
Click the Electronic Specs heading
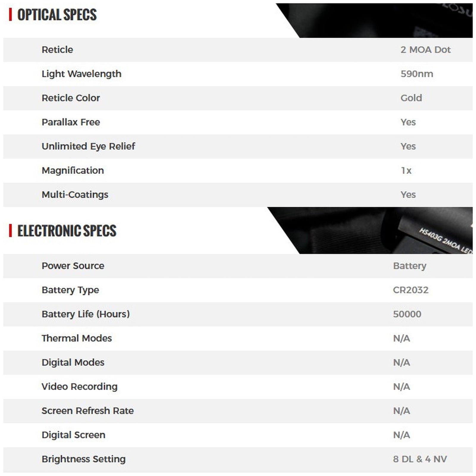tap(67, 231)
